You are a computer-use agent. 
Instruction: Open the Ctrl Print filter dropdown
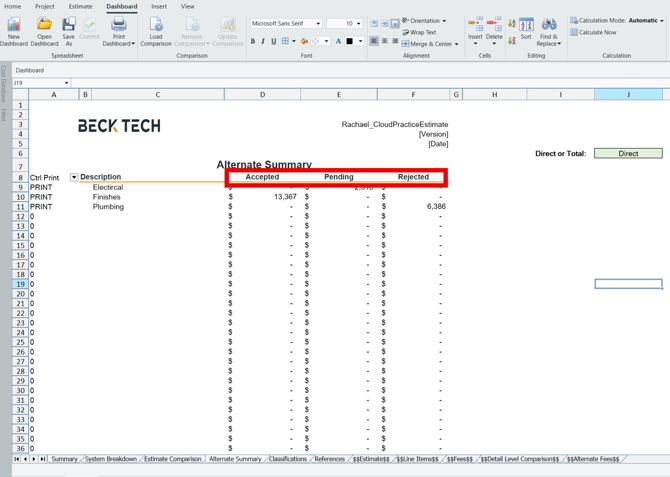pyautogui.click(x=74, y=177)
